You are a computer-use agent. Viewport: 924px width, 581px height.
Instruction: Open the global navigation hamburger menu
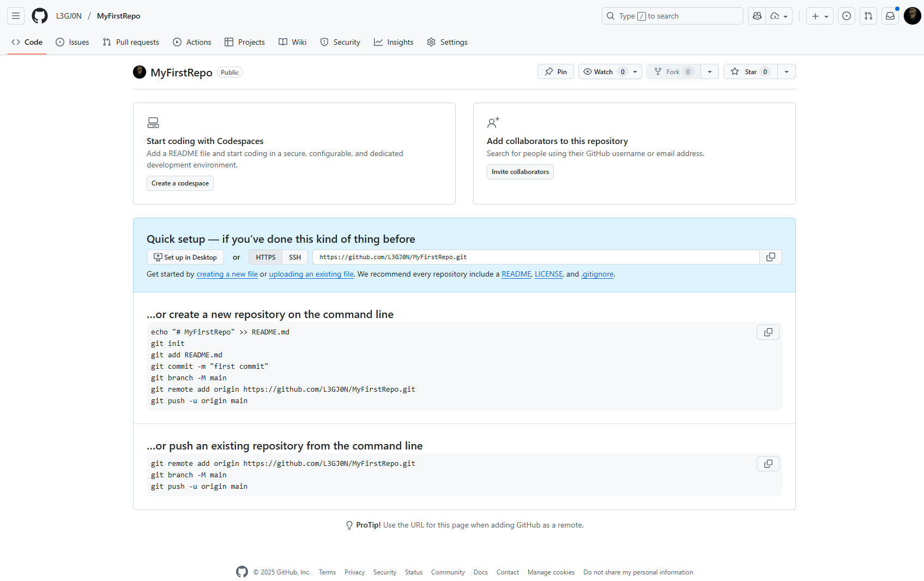15,15
